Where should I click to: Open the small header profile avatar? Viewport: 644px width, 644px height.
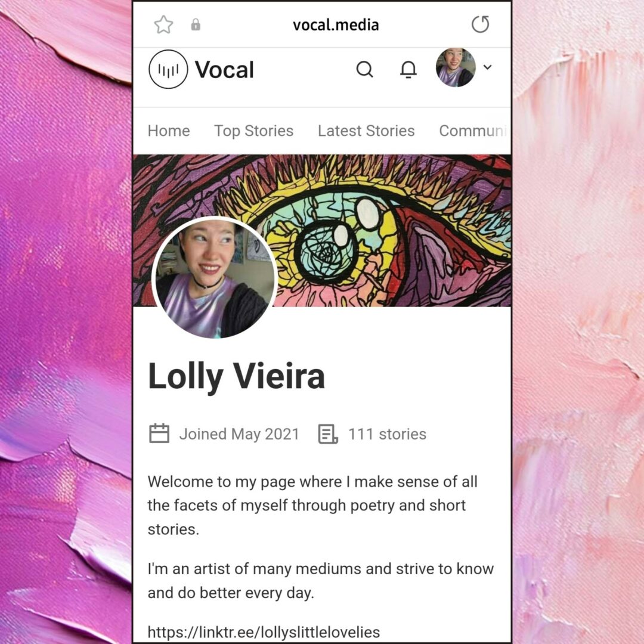[456, 68]
